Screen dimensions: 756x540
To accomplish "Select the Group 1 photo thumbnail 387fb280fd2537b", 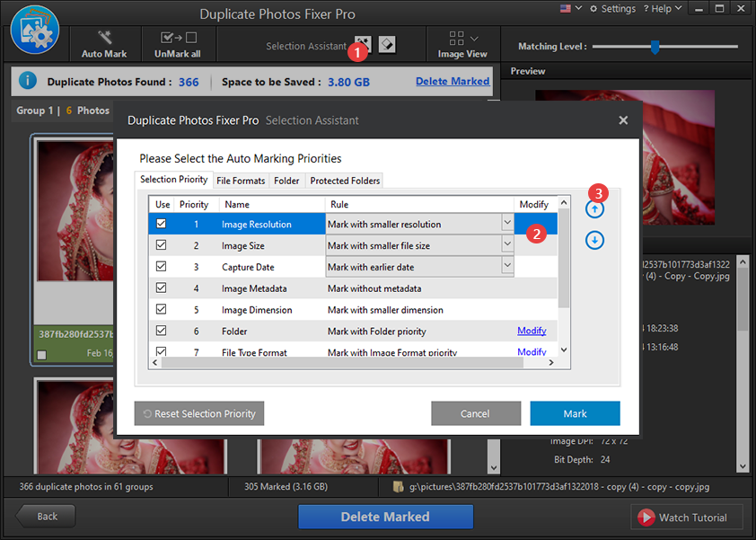I will click(75, 210).
